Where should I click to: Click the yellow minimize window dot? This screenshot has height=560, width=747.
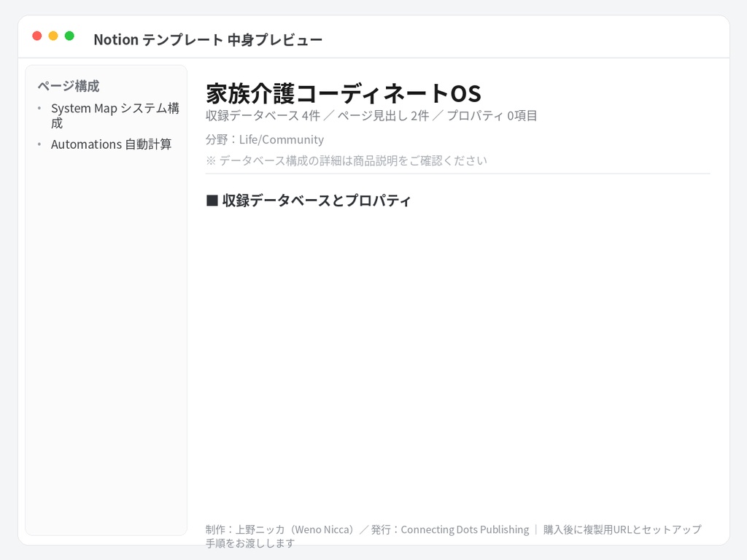(53, 36)
